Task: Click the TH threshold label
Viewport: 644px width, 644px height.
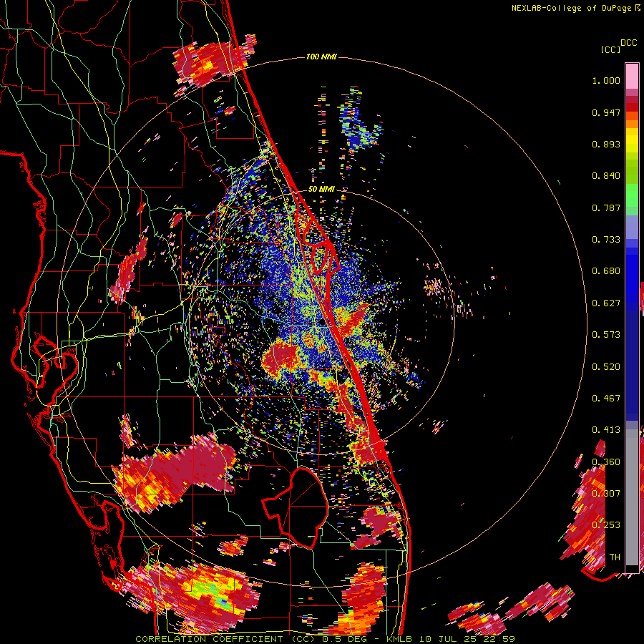Action: coord(615,557)
